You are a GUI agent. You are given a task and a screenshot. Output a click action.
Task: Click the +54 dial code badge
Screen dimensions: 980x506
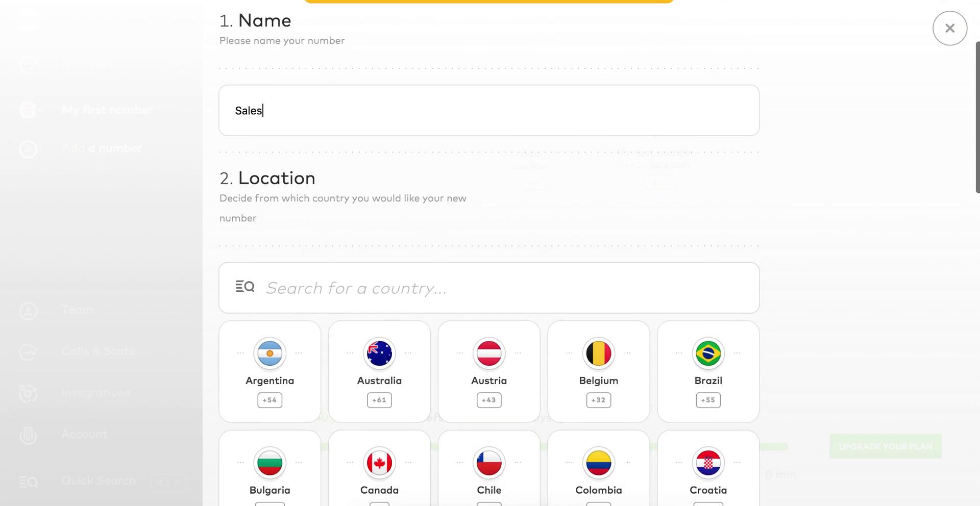[x=269, y=400]
